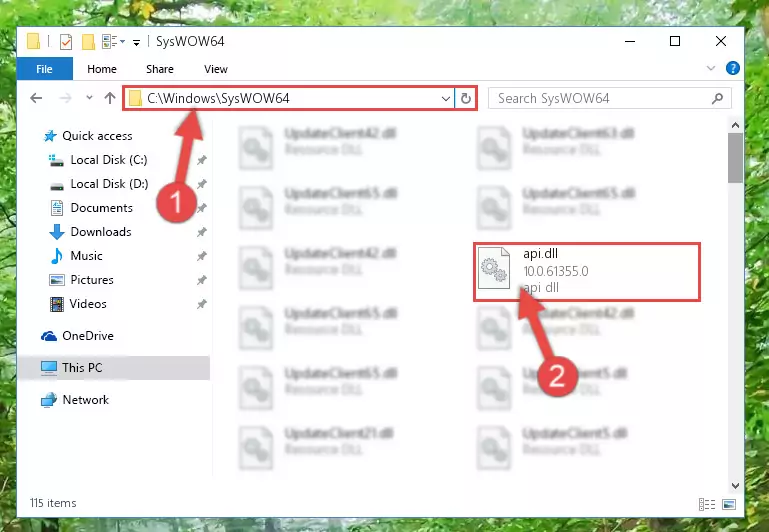
Task: Select OneDrive in the navigation pane
Action: [x=88, y=336]
